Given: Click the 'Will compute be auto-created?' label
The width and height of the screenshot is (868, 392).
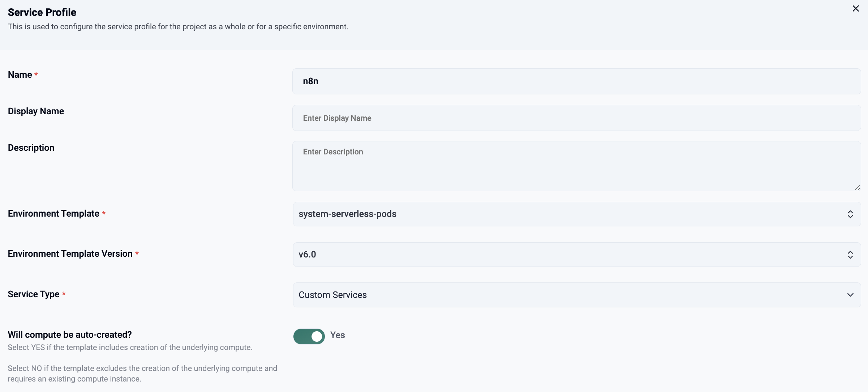Looking at the screenshot, I should pos(70,335).
